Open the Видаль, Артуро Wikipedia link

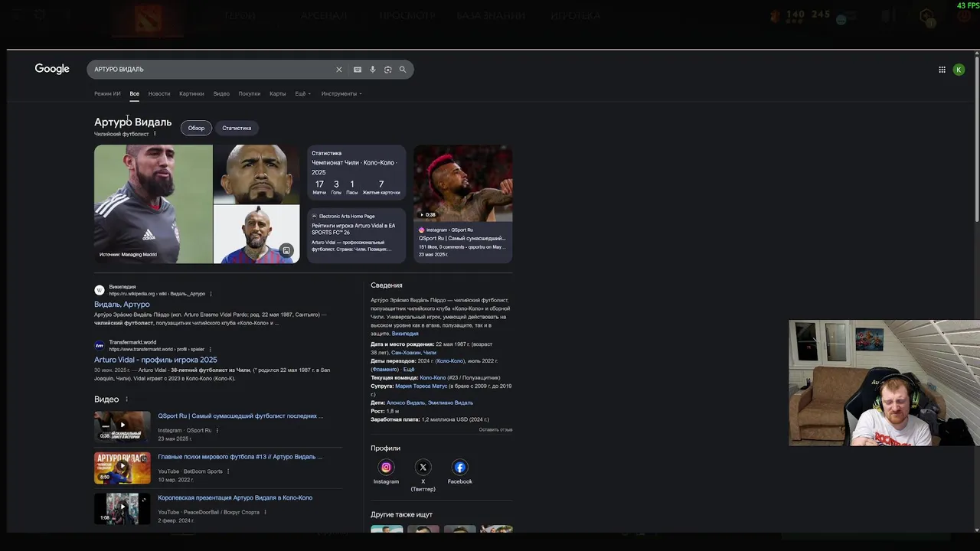click(122, 305)
